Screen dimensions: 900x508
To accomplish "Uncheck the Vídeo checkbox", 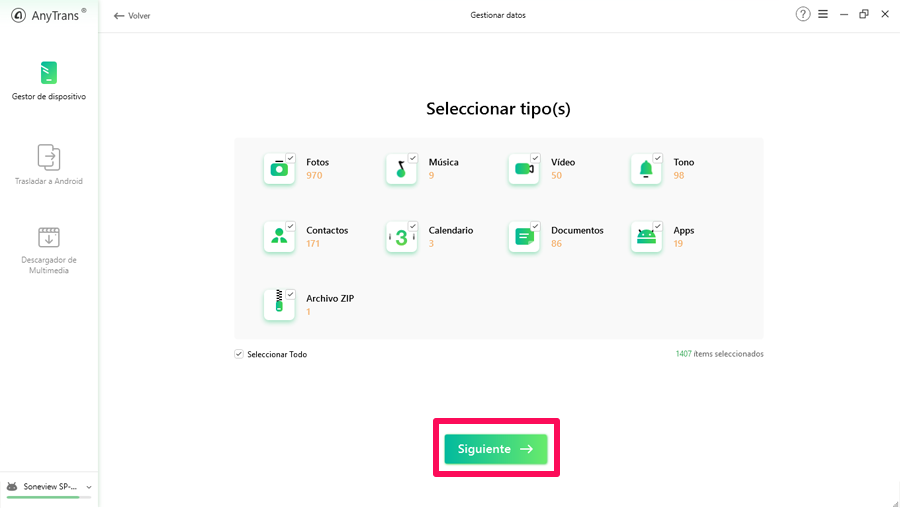I will 535,158.
